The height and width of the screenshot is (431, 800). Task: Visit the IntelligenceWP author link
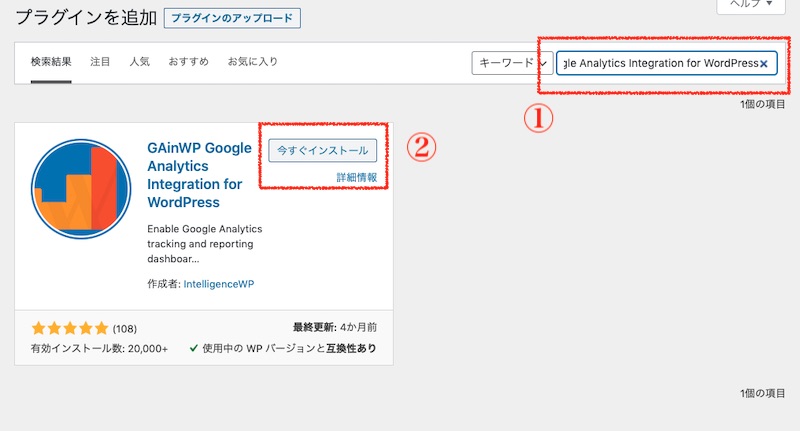pyautogui.click(x=218, y=284)
